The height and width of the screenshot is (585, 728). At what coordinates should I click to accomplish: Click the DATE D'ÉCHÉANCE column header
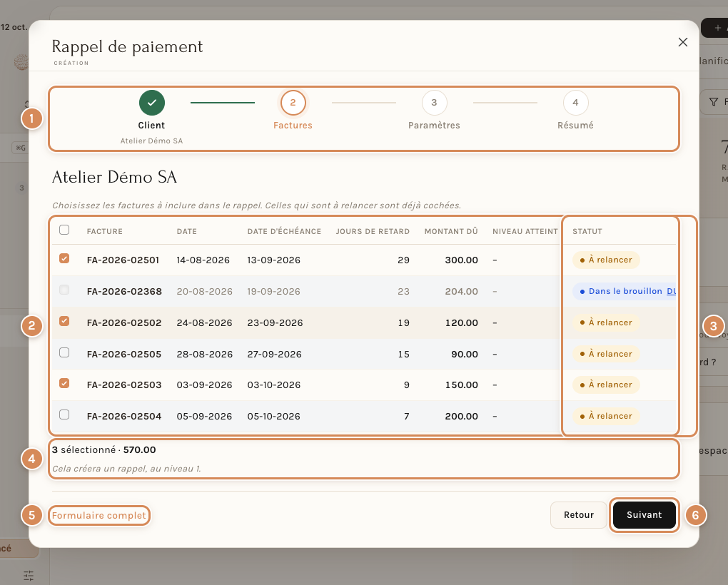tap(284, 231)
